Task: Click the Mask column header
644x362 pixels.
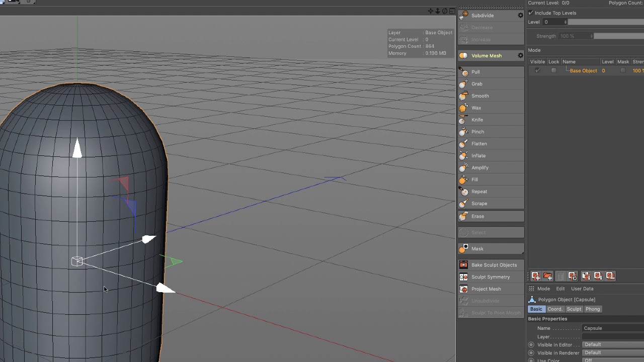Action: (623, 62)
